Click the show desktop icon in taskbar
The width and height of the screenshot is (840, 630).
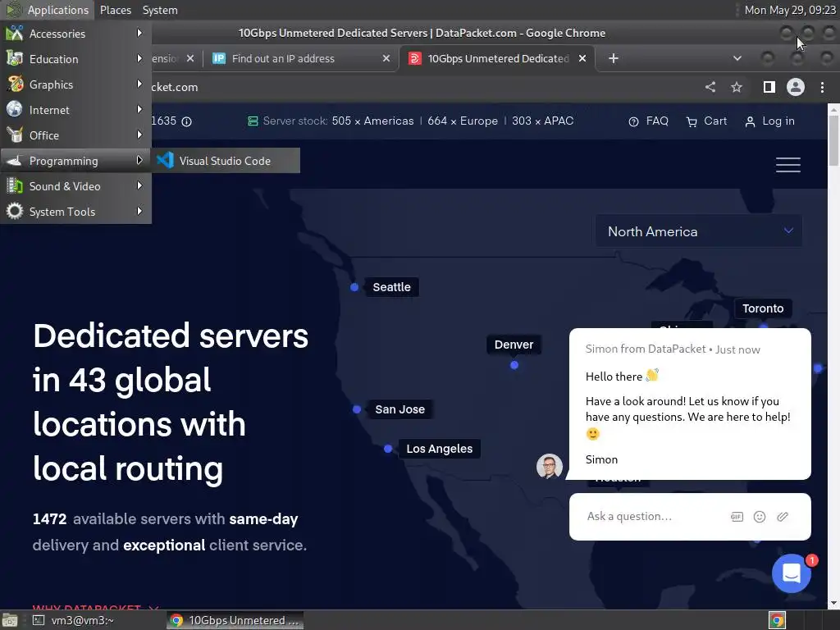[x=10, y=620]
